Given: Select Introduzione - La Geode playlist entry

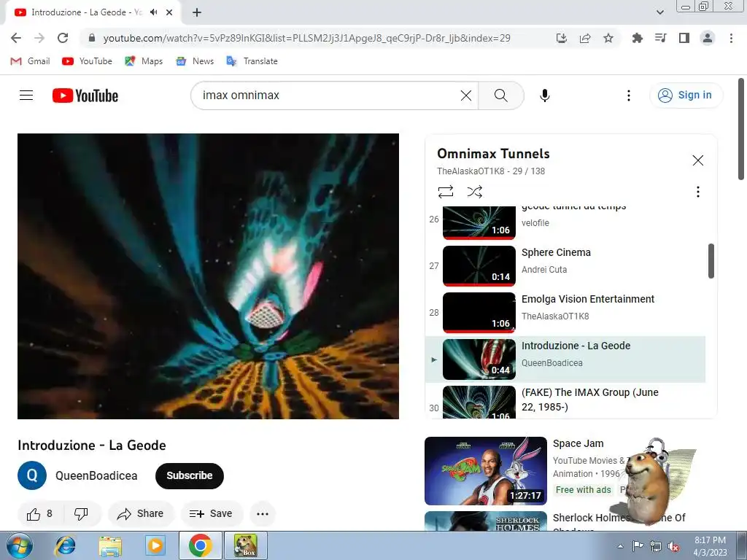Looking at the screenshot, I should (x=565, y=359).
